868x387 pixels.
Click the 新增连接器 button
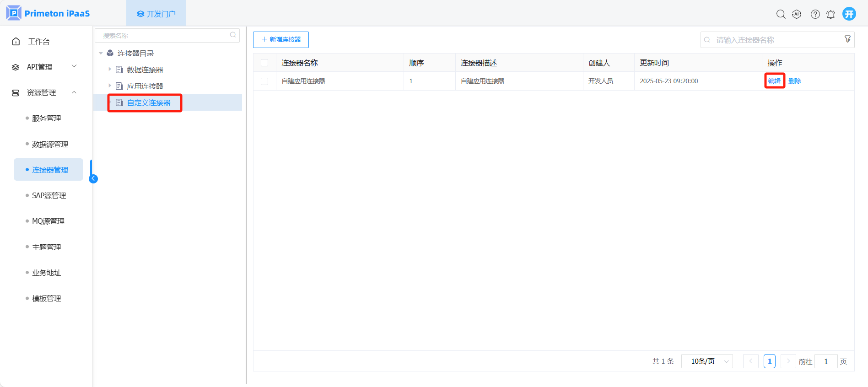[280, 40]
